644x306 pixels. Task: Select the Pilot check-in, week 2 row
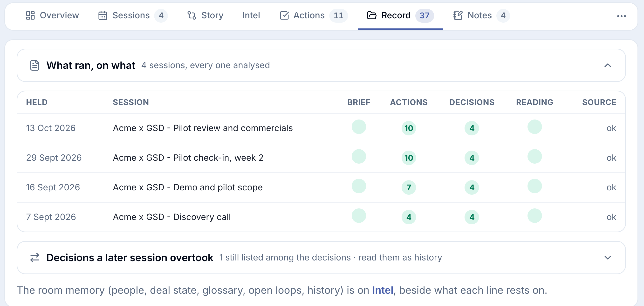(x=321, y=158)
